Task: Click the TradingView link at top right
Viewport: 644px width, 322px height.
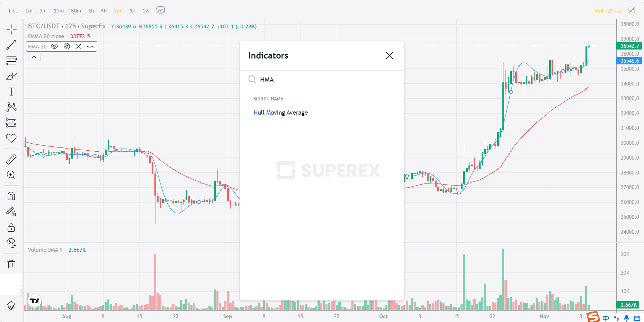Action: pos(607,10)
